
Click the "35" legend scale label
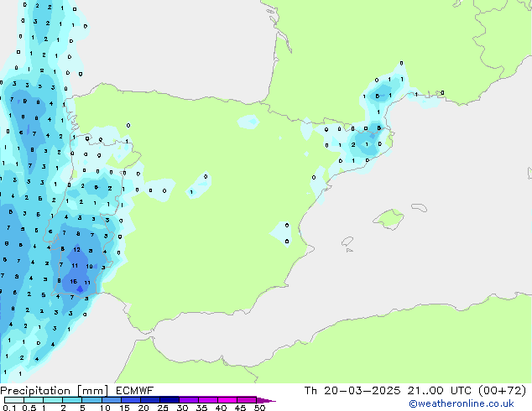(201, 408)
